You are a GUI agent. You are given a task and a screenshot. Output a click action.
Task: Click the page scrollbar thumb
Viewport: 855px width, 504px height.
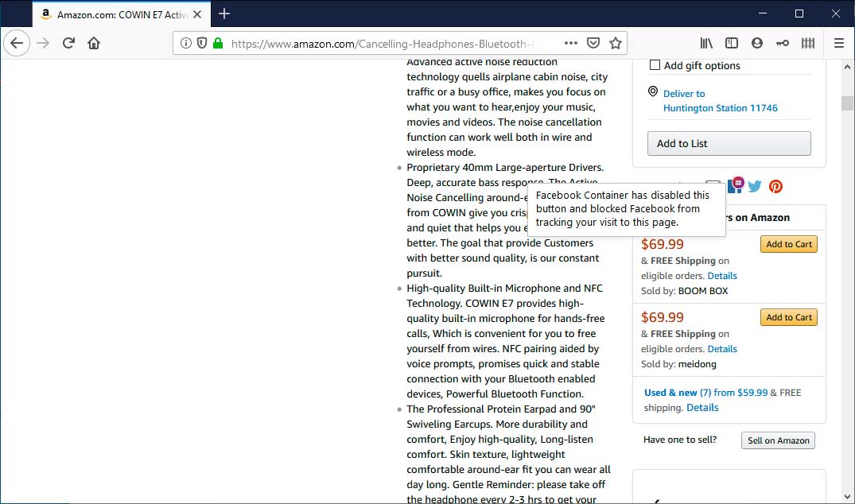[847, 103]
